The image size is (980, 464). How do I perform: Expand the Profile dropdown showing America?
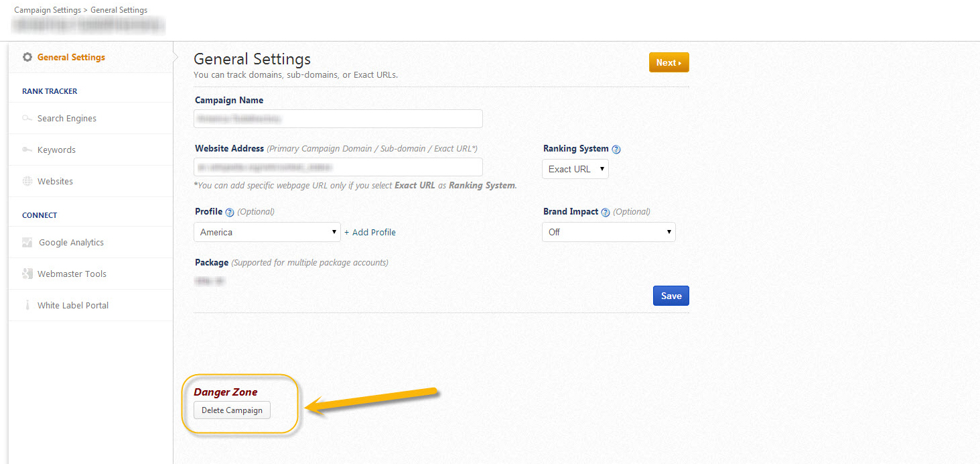pos(268,233)
